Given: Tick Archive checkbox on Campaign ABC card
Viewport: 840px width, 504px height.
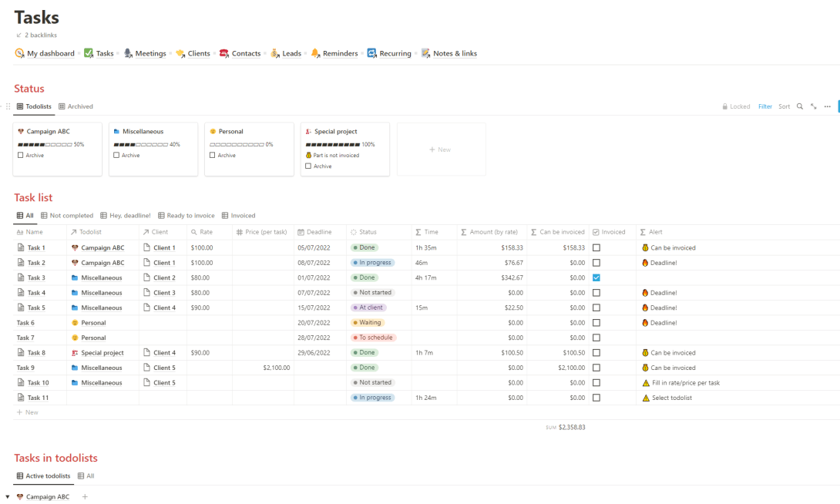Looking at the screenshot, I should [20, 156].
